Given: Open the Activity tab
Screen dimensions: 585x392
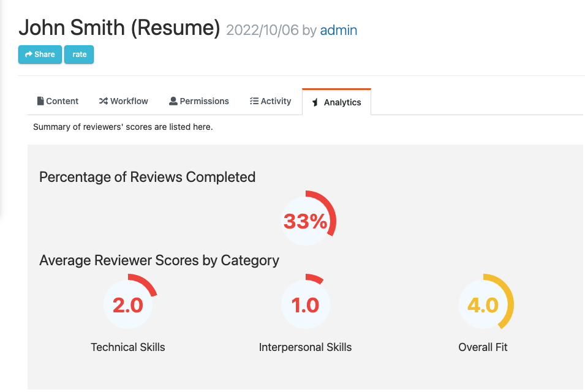Looking at the screenshot, I should (270, 100).
